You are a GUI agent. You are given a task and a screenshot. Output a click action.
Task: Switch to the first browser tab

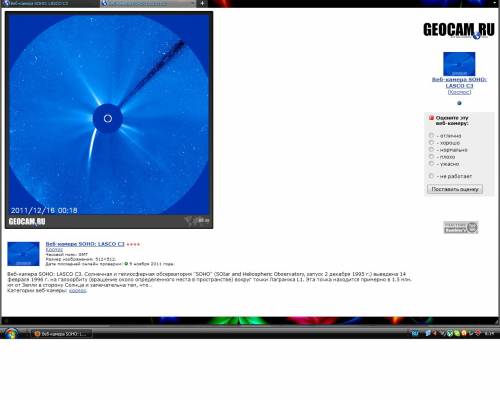point(50,3)
